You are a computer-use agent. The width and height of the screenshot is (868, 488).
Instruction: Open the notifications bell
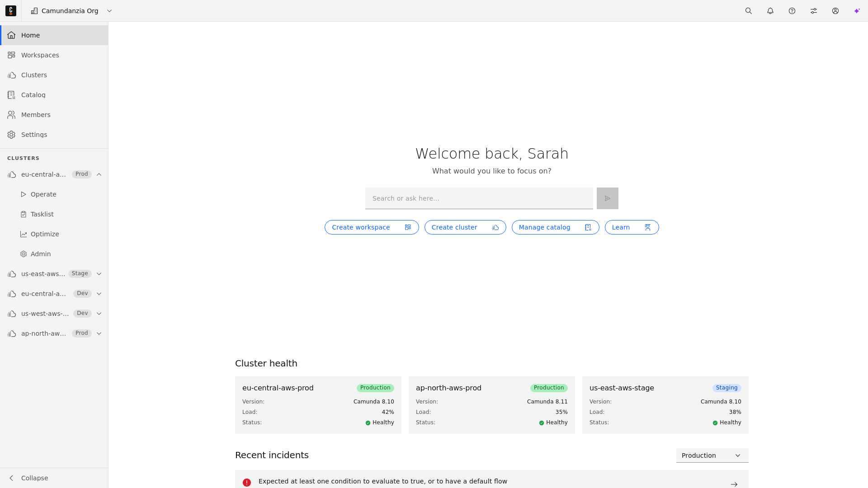pyautogui.click(x=770, y=11)
